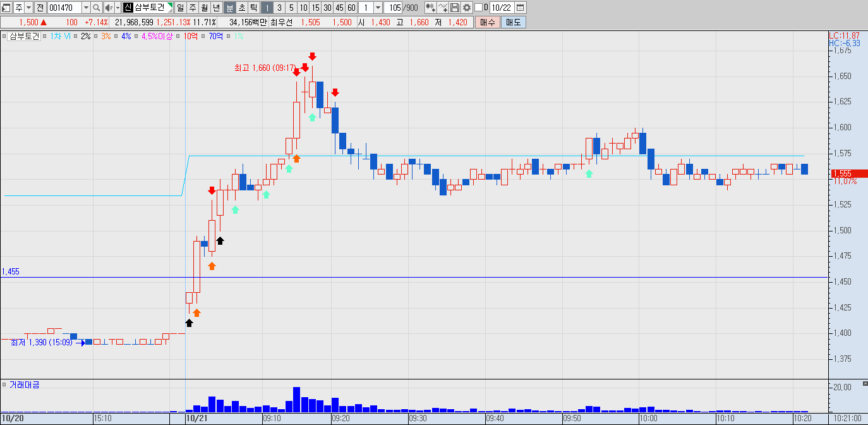The height and width of the screenshot is (425, 868).
Task: Click the speaker sound icon
Action: click(x=109, y=8)
